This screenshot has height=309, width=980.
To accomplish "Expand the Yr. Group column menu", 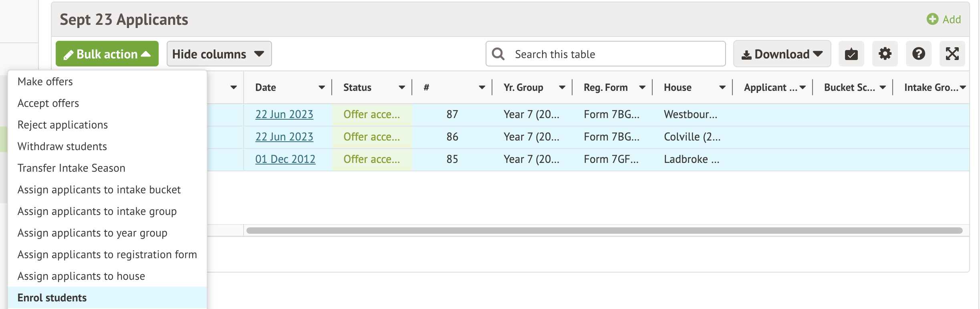I will 562,87.
